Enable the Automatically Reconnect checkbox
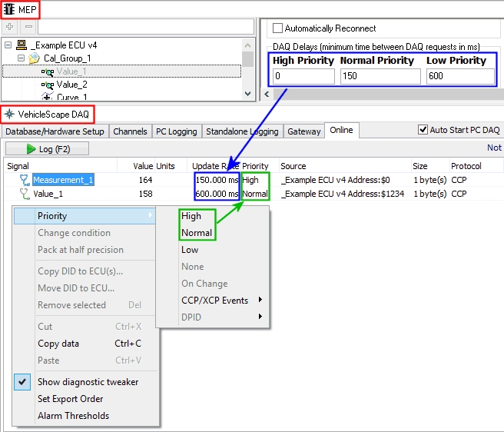 [277, 28]
